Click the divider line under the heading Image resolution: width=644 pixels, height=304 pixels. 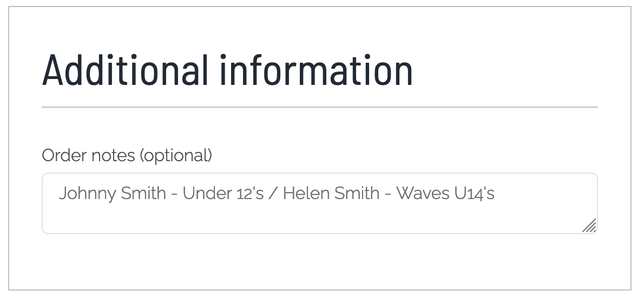(319, 107)
